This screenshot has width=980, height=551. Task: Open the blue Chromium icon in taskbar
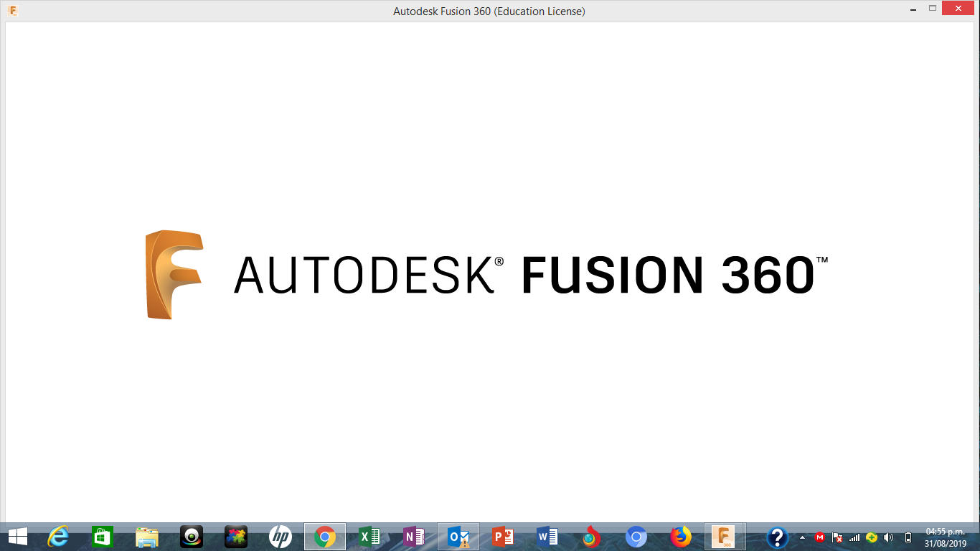tap(636, 537)
